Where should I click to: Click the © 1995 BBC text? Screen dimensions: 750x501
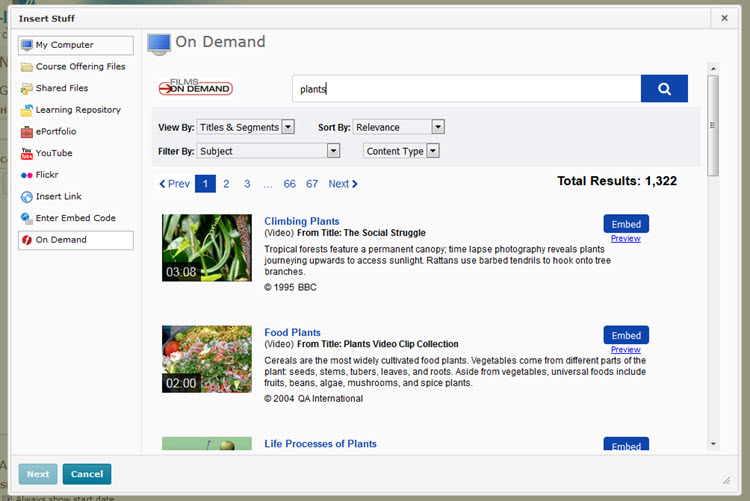pos(290,287)
